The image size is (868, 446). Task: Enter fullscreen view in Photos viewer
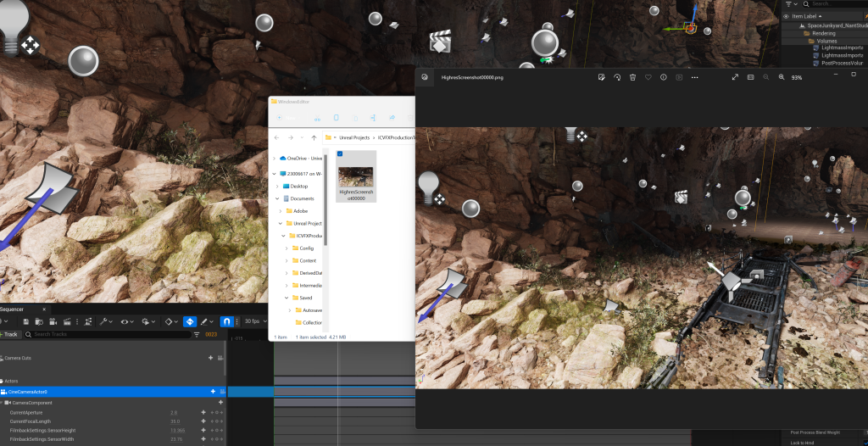coord(735,77)
